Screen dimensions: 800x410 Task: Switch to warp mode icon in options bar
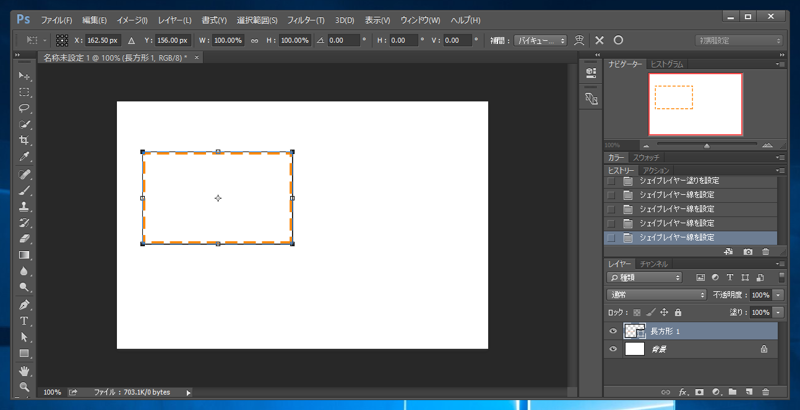[579, 40]
